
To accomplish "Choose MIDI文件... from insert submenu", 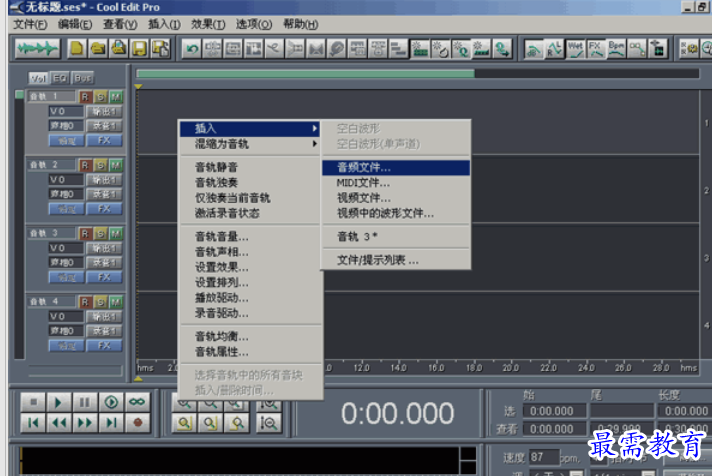I will click(396, 183).
